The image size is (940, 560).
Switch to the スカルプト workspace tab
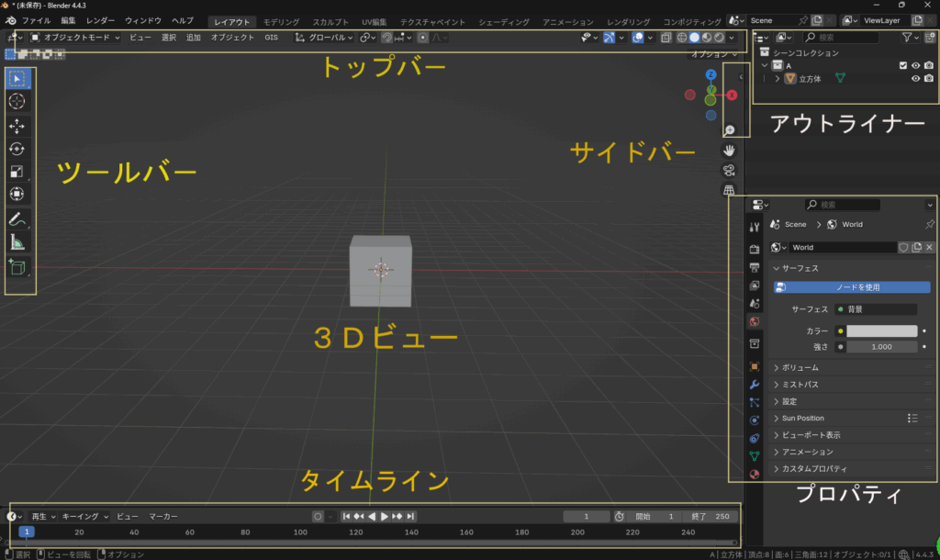(330, 22)
